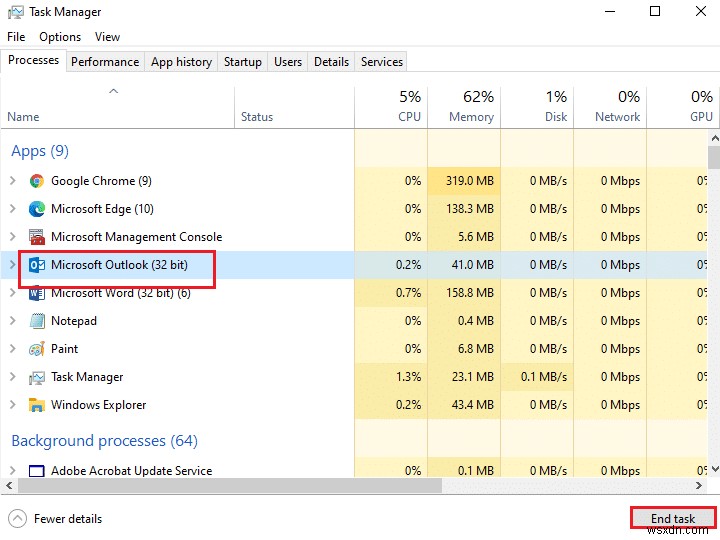
Task: Open the View menu
Action: 107,37
